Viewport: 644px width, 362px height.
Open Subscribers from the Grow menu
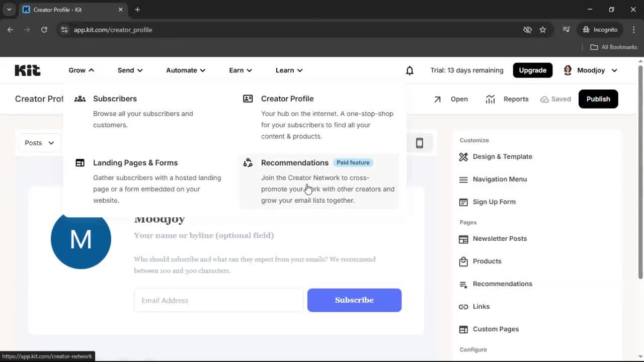pyautogui.click(x=115, y=99)
